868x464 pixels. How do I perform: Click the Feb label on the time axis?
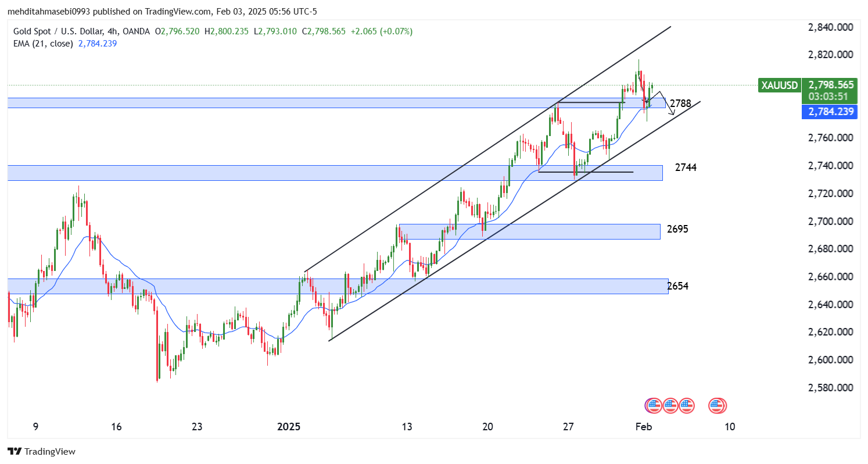click(644, 427)
